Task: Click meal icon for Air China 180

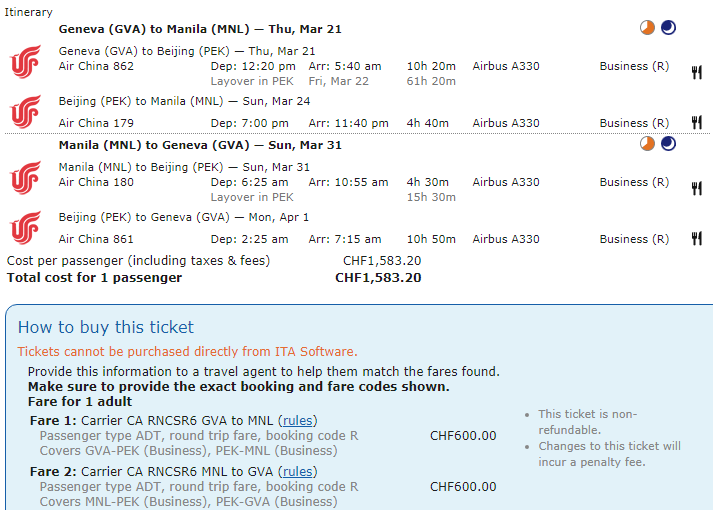Action: (x=696, y=188)
